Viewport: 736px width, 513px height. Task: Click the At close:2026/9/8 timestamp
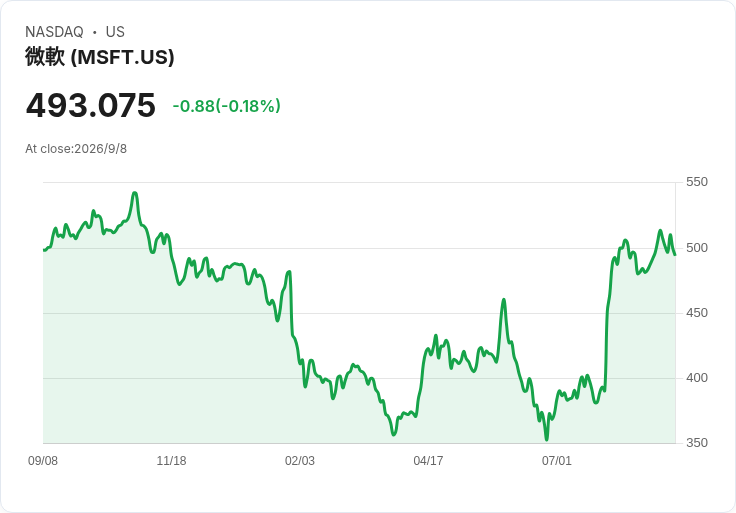(x=76, y=149)
